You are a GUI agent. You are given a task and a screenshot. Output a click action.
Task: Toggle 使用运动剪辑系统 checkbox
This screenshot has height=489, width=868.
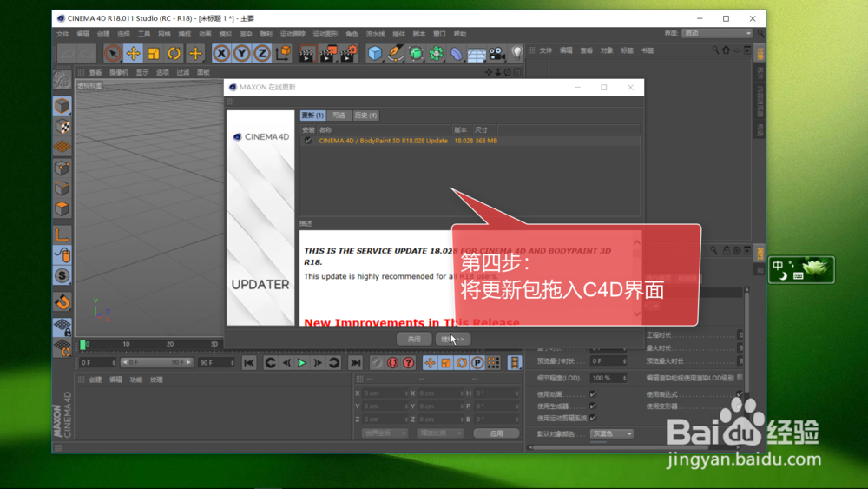point(593,418)
